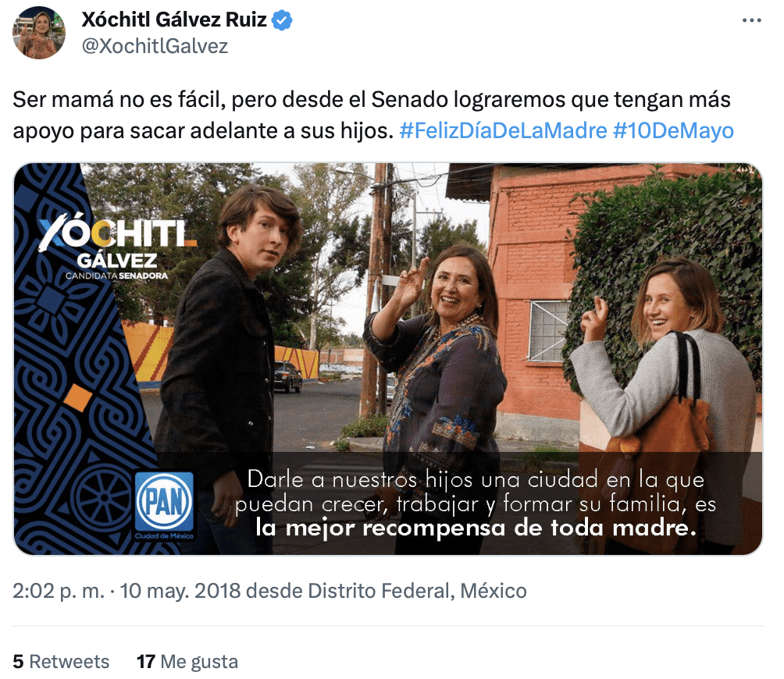The image size is (784, 679).
Task: Click the 2:02 p. m. timestamp
Action: [59, 591]
